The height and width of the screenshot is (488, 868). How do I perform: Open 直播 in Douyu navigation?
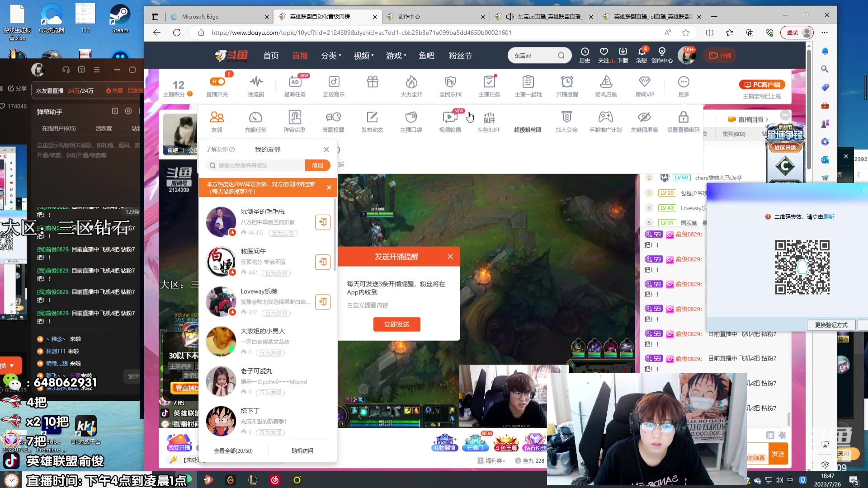(x=300, y=56)
